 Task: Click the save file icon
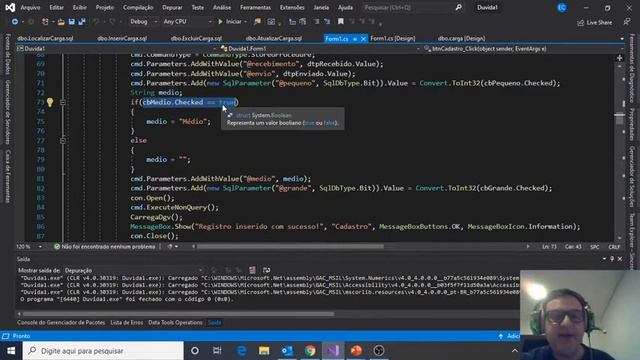tap(71, 22)
